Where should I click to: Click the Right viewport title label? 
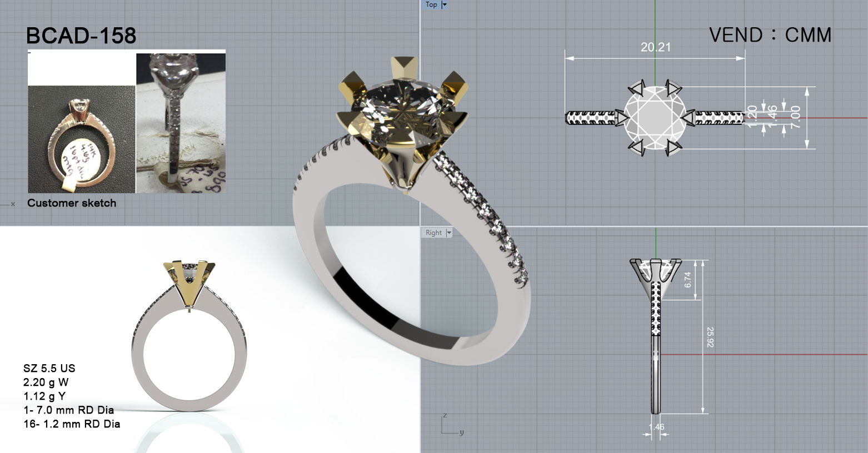[x=433, y=233]
